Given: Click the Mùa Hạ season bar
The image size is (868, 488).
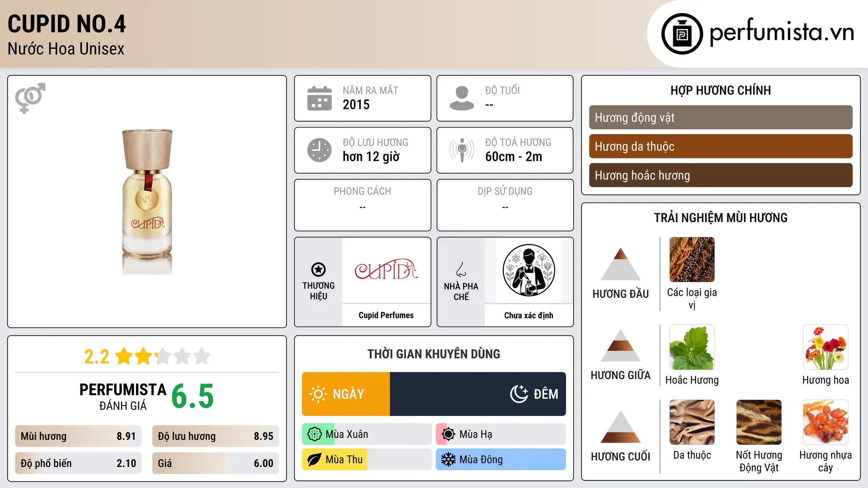Looking at the screenshot, I should 501,434.
